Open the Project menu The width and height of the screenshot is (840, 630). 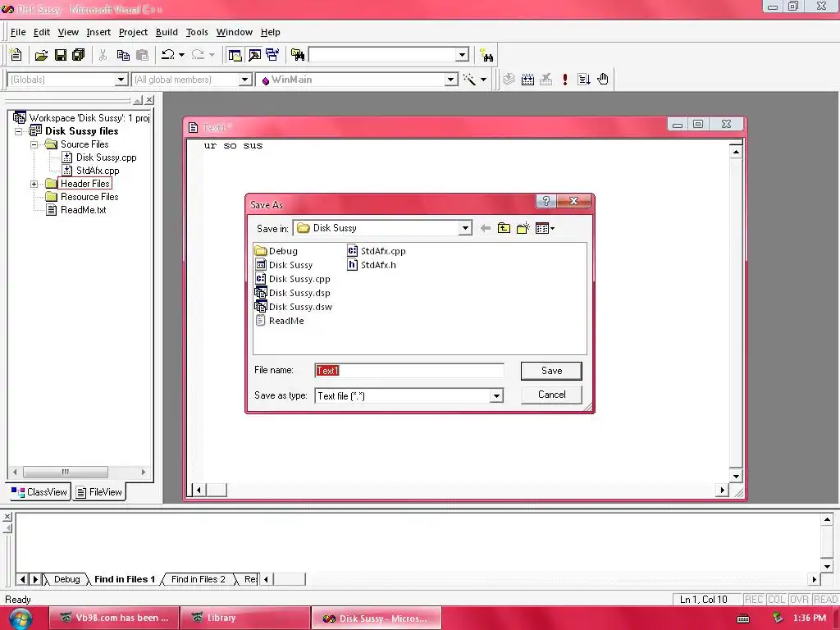[133, 32]
